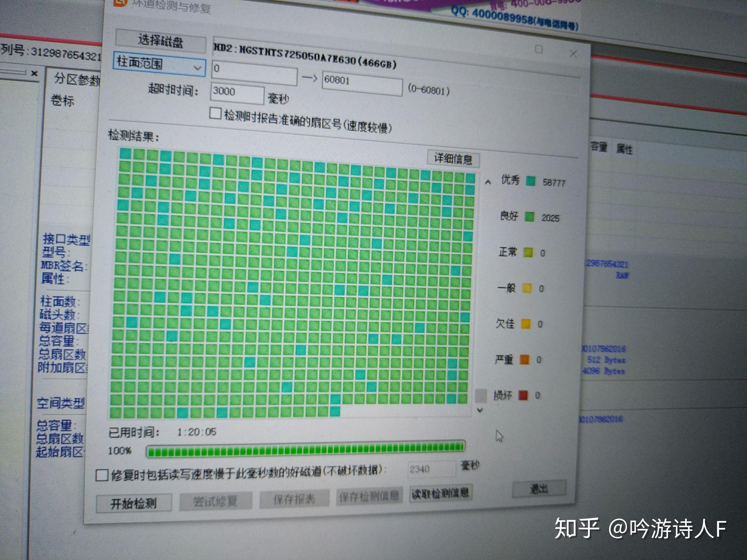The image size is (747, 560).
Task: Enable 检测时报告准确的扇区号 checkbox
Action: [215, 113]
